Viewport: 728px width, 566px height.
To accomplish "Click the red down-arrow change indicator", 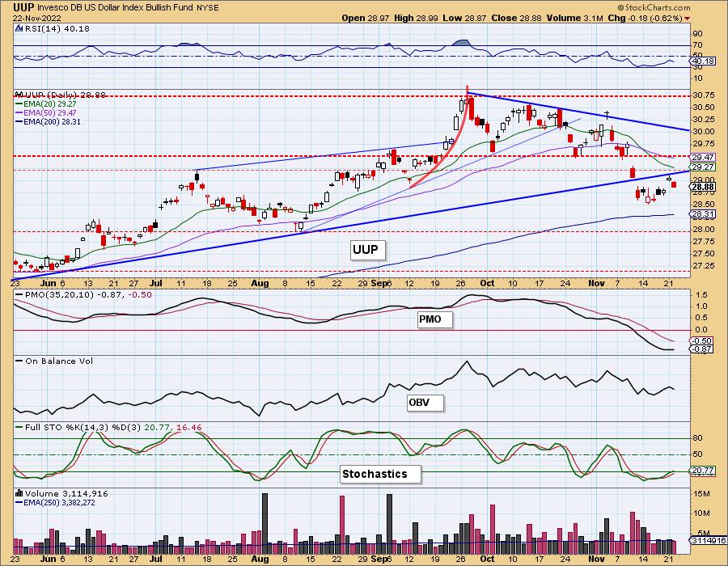I will (x=687, y=19).
